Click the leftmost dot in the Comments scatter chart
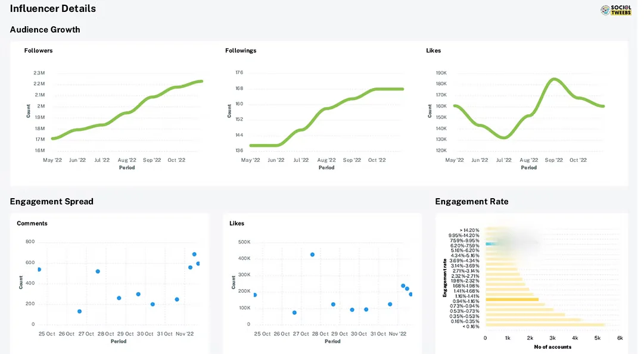 39,270
